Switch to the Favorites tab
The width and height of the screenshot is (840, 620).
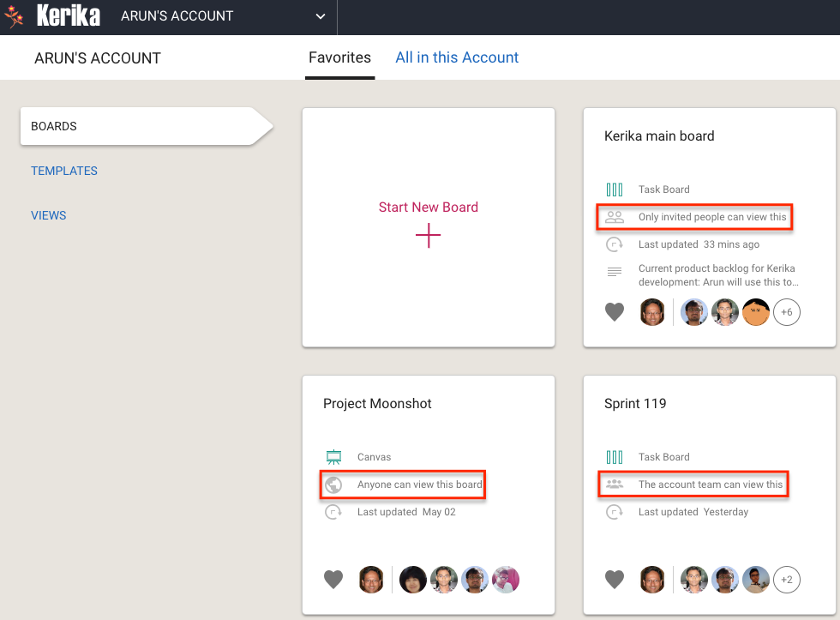pos(339,57)
